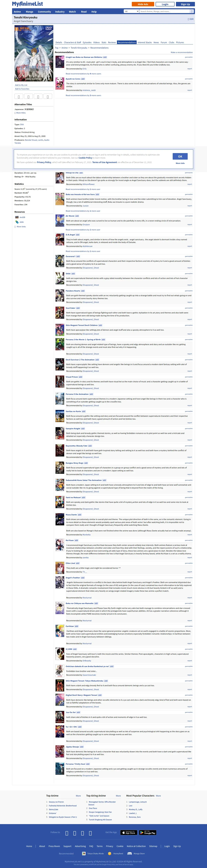This screenshot has height=868, width=207.
Task: Switch to the Stats tab
Action: pos(104,43)
